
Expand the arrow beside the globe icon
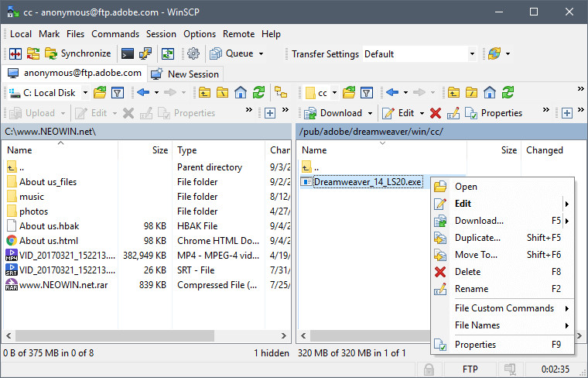point(508,53)
